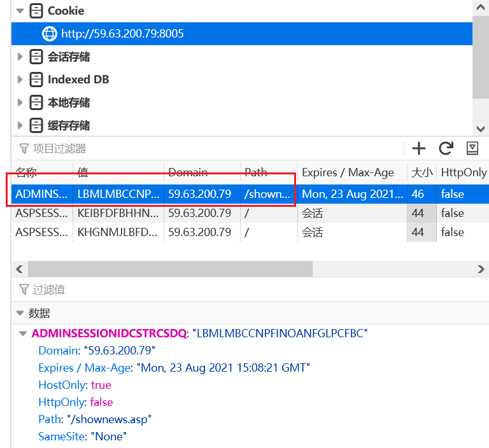Select the ADMINS... cookie name cell
Screen dimensions: 489x448
pyautogui.click(x=42, y=194)
